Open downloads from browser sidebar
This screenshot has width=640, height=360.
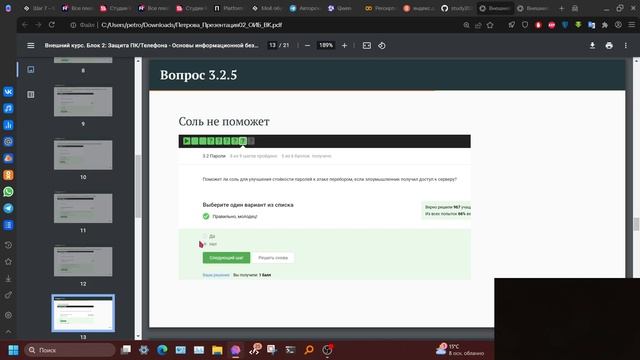tap(8, 278)
